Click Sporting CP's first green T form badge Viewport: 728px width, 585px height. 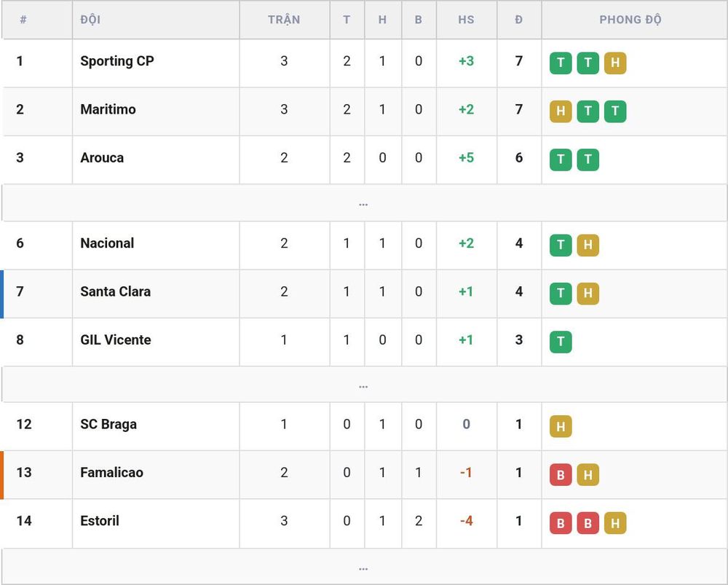coord(561,63)
